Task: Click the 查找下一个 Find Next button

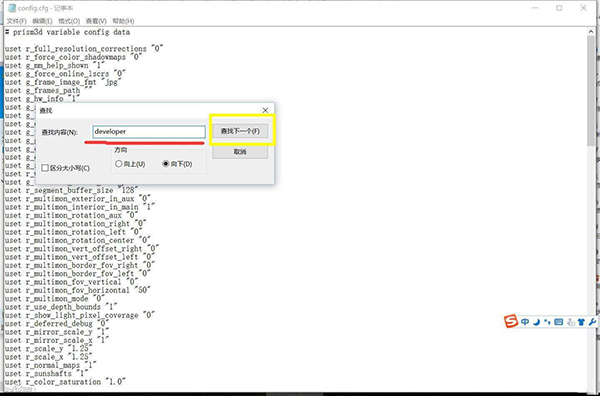Action: tap(240, 131)
